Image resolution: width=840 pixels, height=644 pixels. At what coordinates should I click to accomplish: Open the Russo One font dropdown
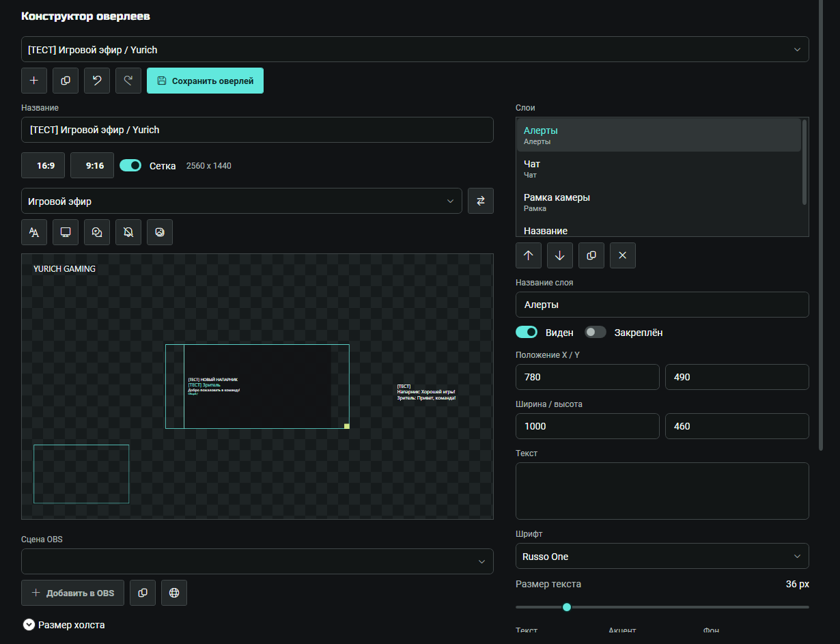tap(662, 556)
